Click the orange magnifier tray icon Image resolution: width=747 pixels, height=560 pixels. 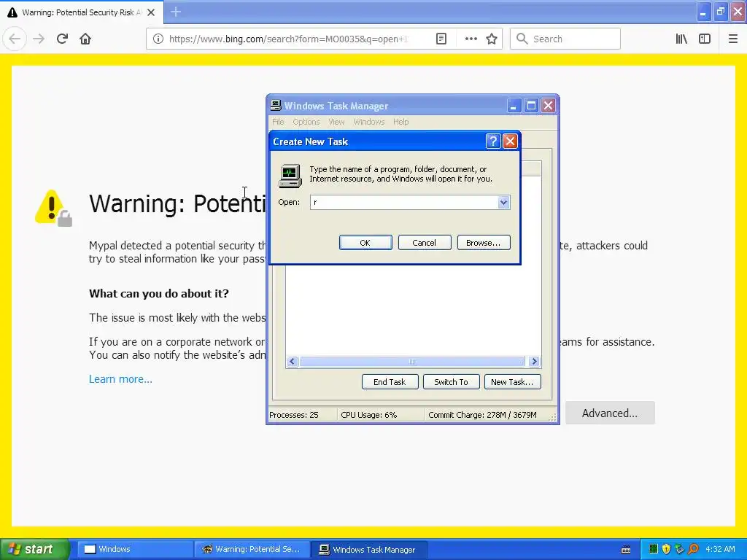pyautogui.click(x=693, y=549)
